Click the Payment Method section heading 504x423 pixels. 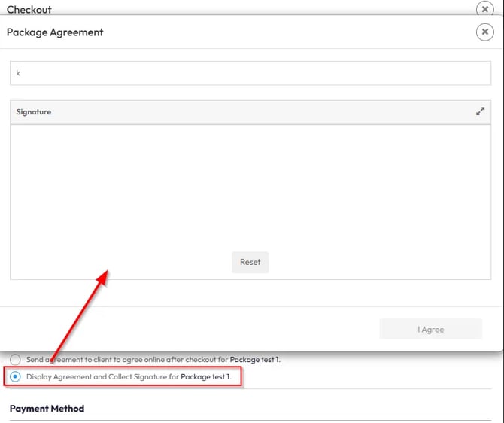coord(47,409)
